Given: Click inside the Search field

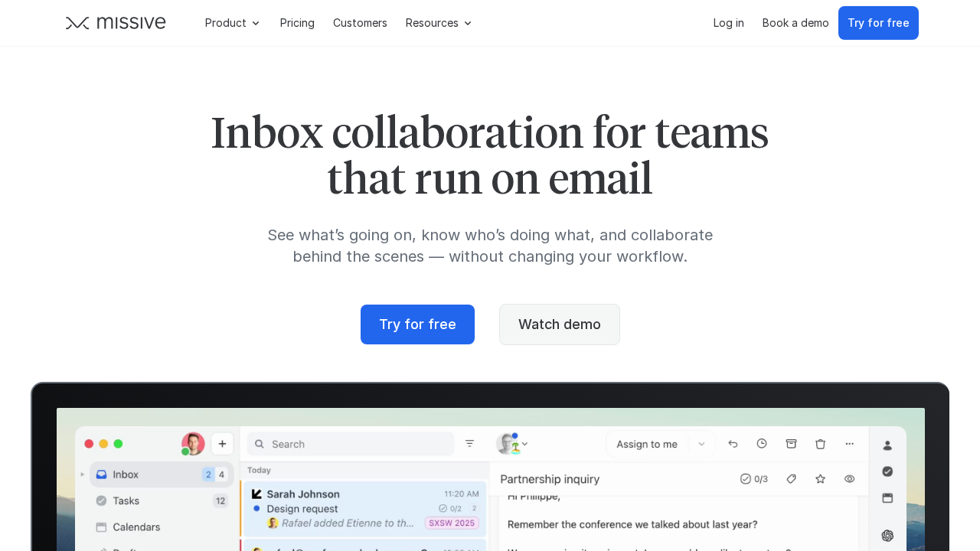Looking at the screenshot, I should pos(350,445).
